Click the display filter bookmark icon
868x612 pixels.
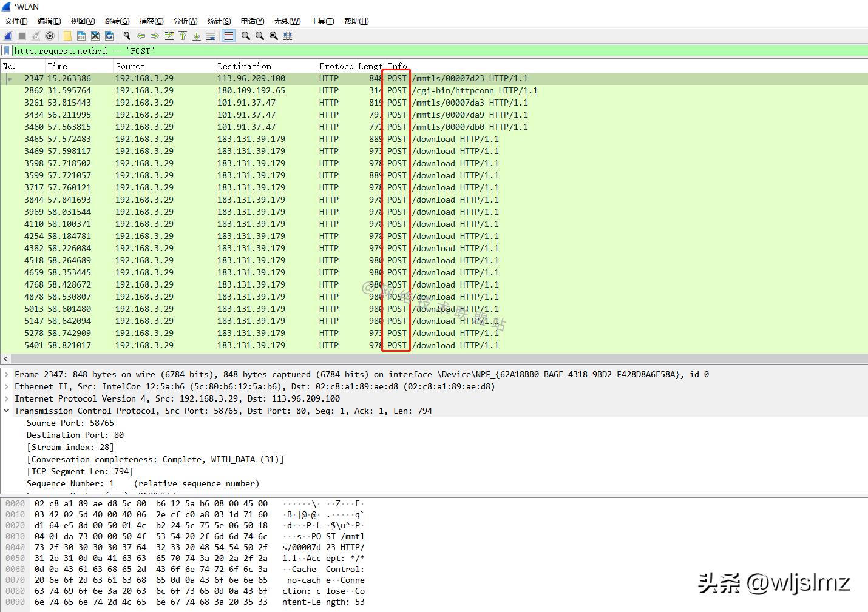tap(7, 51)
